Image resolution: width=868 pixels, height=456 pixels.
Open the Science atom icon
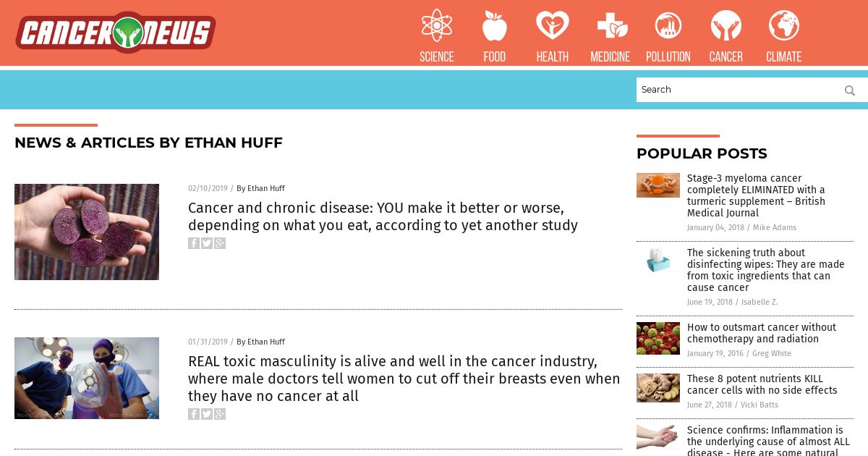click(437, 25)
